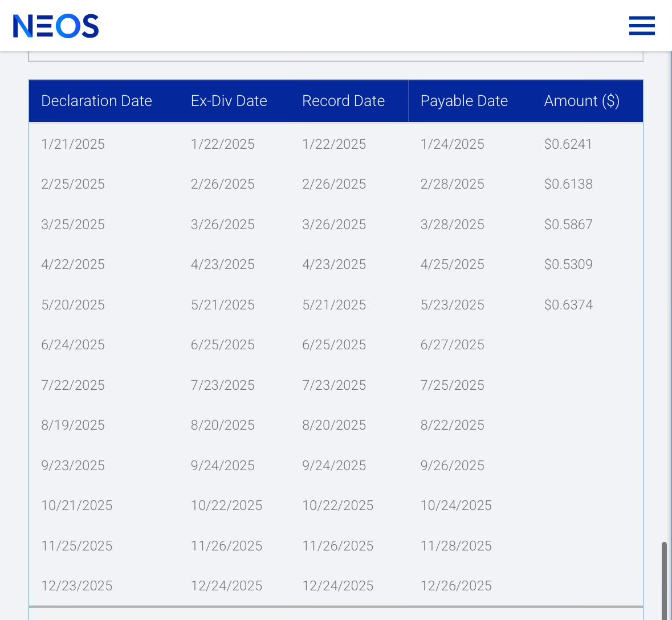This screenshot has height=620, width=672.
Task: Click ex-div date 12/24/2025
Action: tap(226, 585)
